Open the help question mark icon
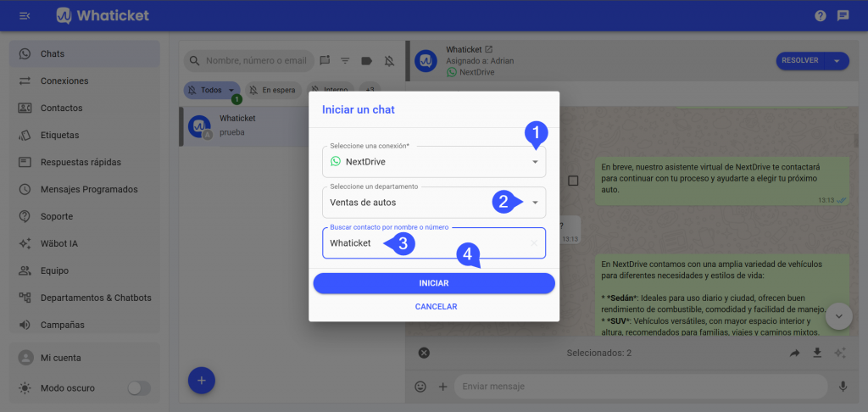Image resolution: width=868 pixels, height=412 pixels. click(821, 15)
